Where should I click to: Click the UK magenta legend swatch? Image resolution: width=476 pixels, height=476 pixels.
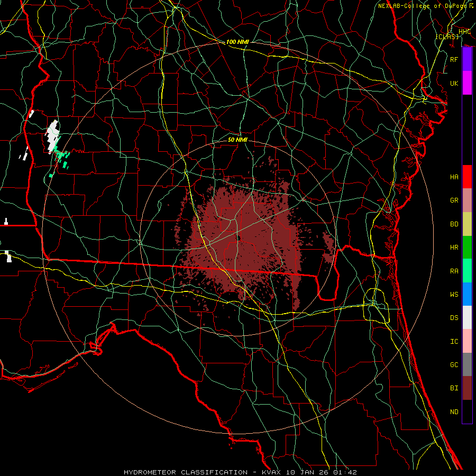click(467, 83)
